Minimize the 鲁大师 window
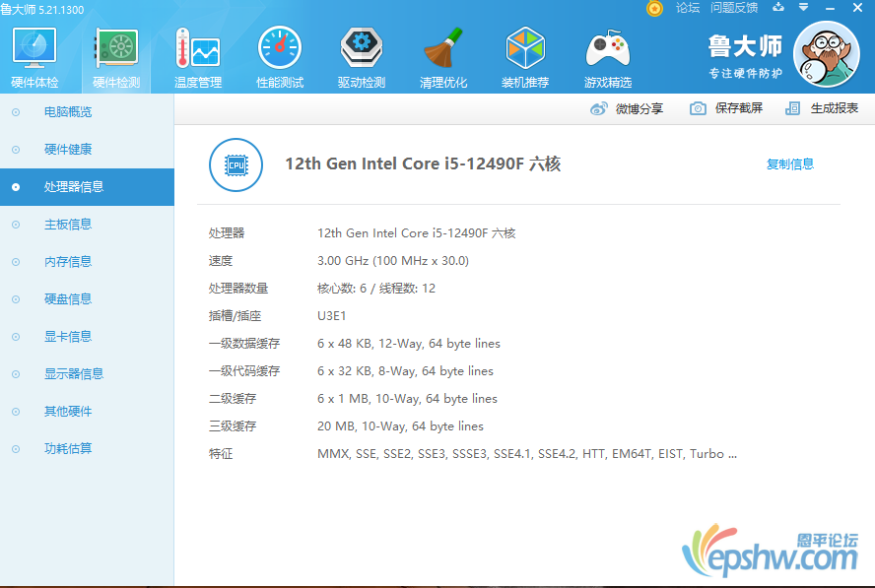The width and height of the screenshot is (875, 588). click(831, 8)
